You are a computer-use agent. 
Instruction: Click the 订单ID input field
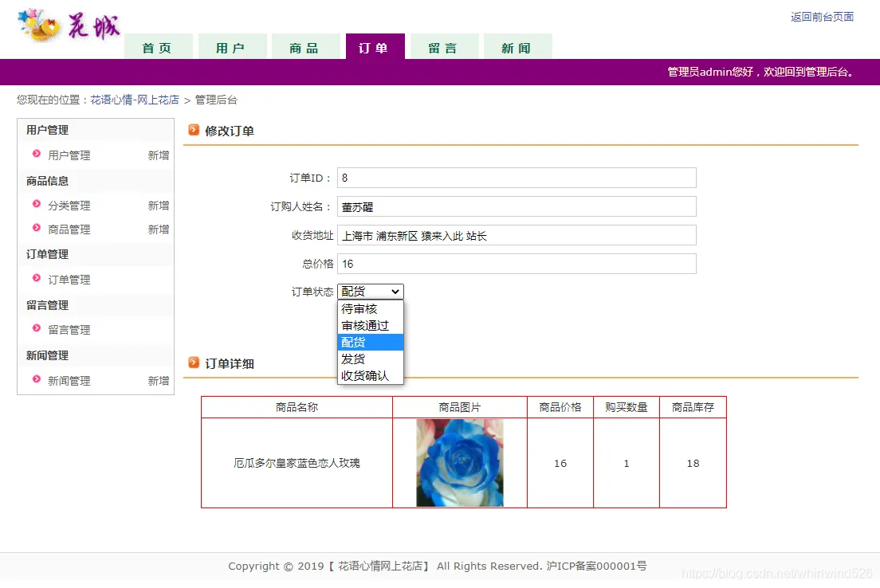click(517, 178)
